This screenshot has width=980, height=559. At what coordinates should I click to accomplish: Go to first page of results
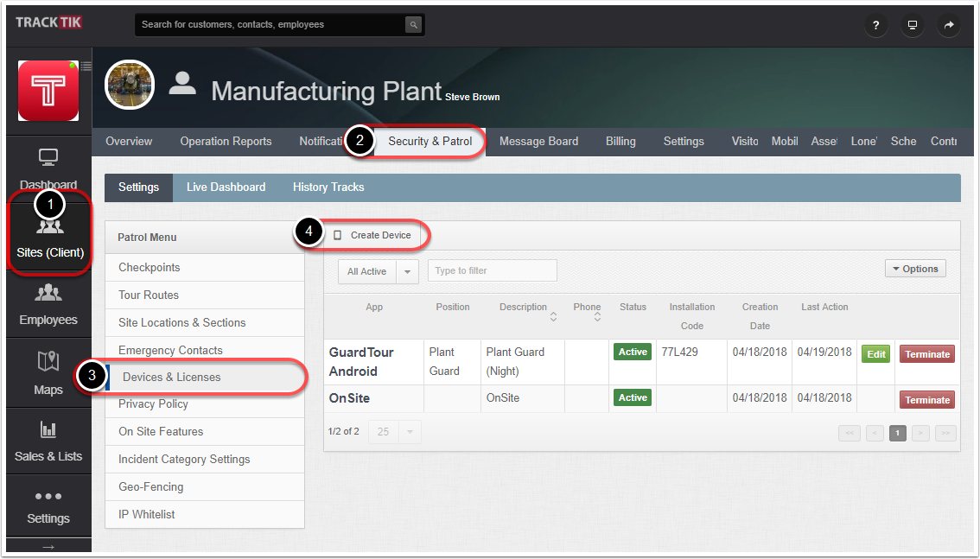click(850, 433)
